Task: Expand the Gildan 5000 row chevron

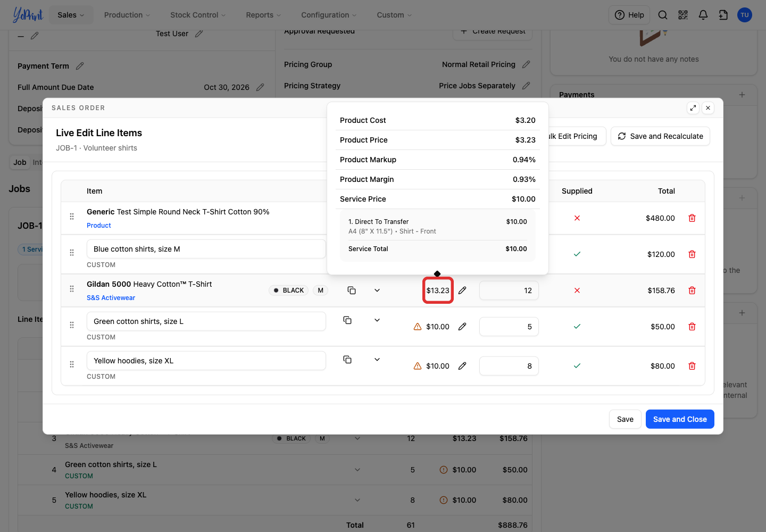Action: click(377, 290)
